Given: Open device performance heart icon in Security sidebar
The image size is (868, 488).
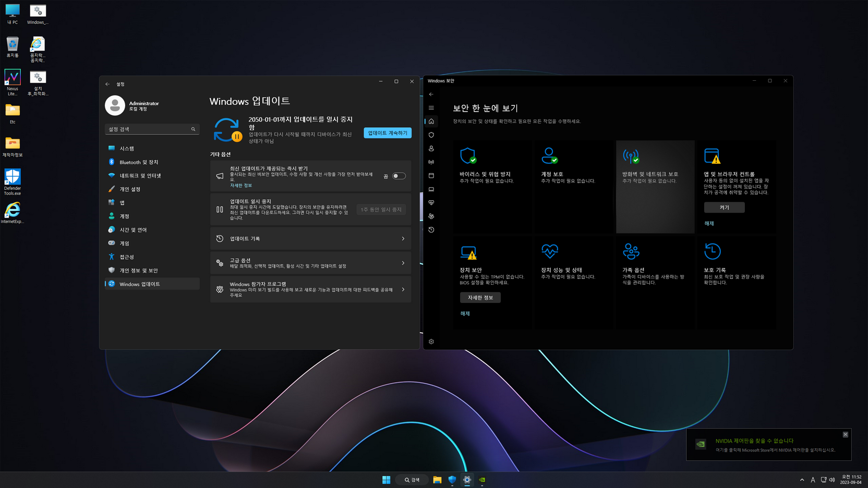Looking at the screenshot, I should click(x=431, y=203).
